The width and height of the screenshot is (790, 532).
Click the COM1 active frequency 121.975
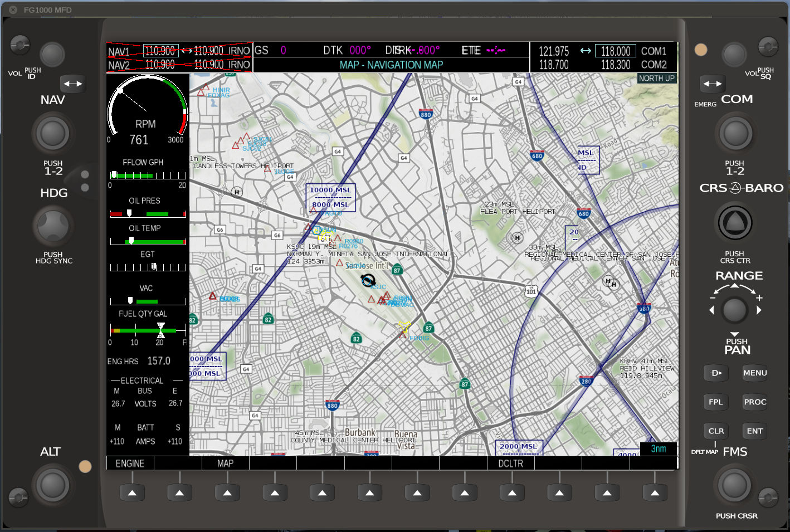[x=554, y=51]
